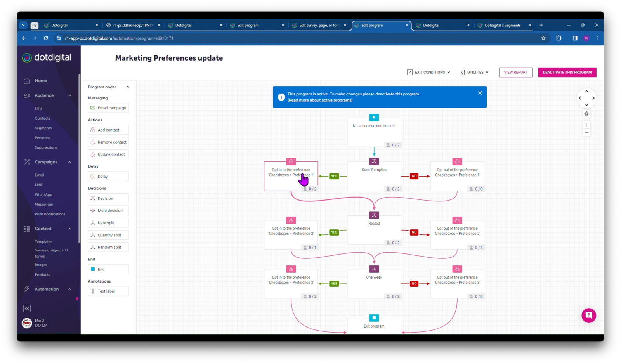Click the help chat bubble icon
The height and width of the screenshot is (364, 621).
click(588, 315)
